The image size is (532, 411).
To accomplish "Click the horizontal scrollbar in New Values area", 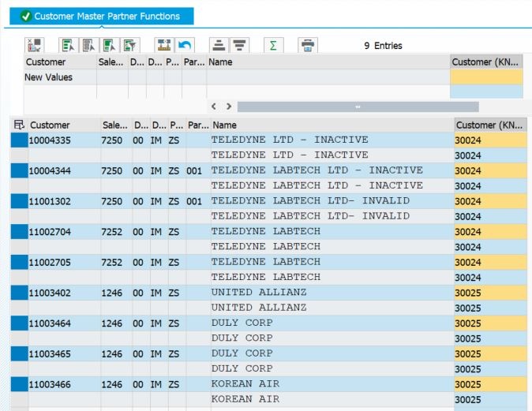I will click(x=358, y=106).
